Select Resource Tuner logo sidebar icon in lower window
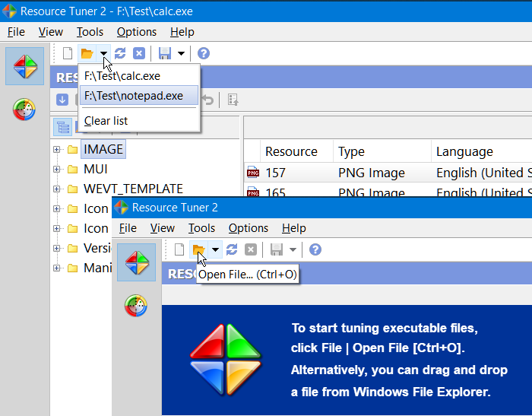 [136, 262]
